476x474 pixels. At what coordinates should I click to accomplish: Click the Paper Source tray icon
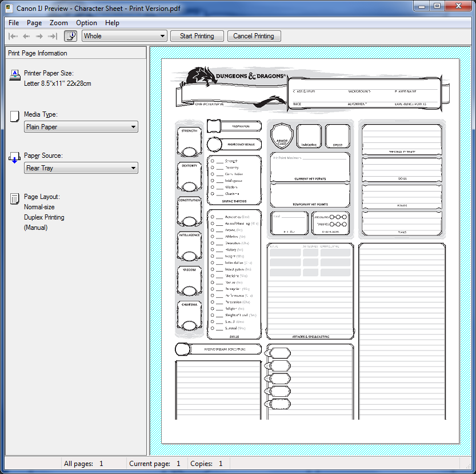15,157
